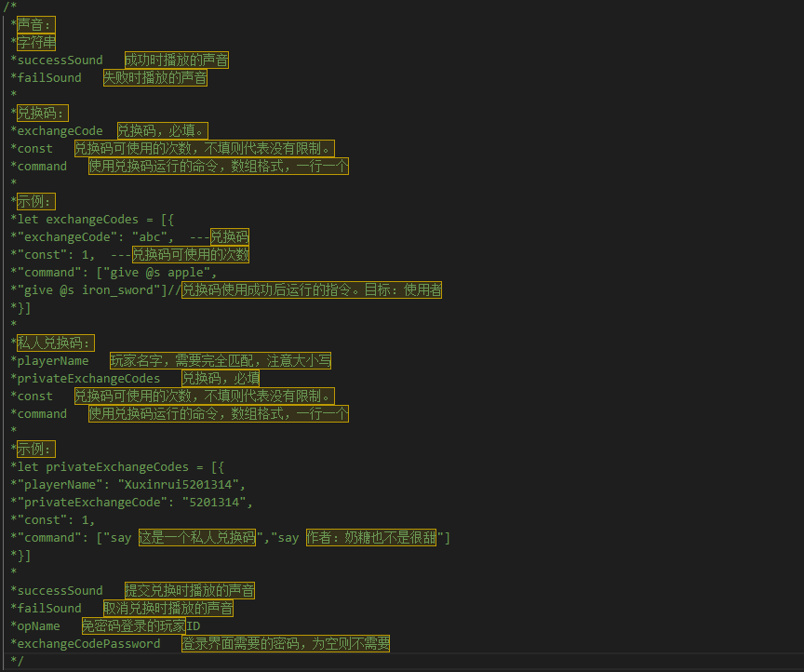
Task: Click the opening '/*' comment marker
Action: (x=9, y=7)
